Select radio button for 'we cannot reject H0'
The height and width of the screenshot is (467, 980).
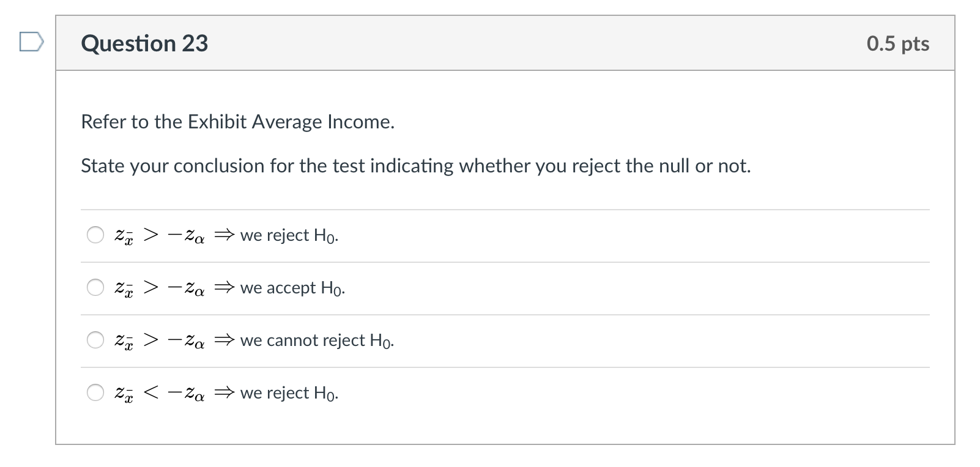pyautogui.click(x=95, y=340)
